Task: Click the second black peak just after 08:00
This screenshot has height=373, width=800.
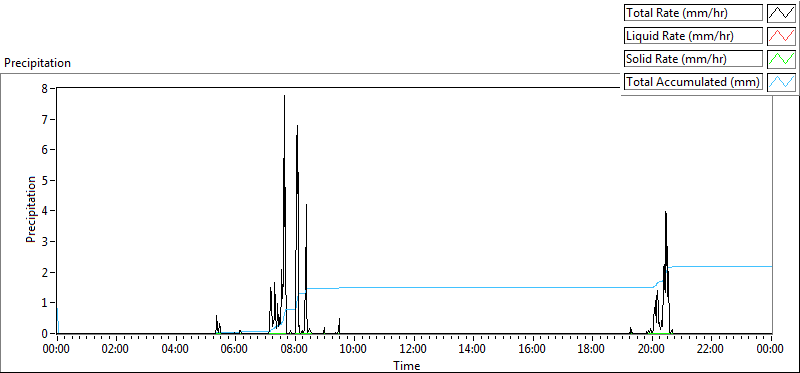Action: tap(297, 126)
